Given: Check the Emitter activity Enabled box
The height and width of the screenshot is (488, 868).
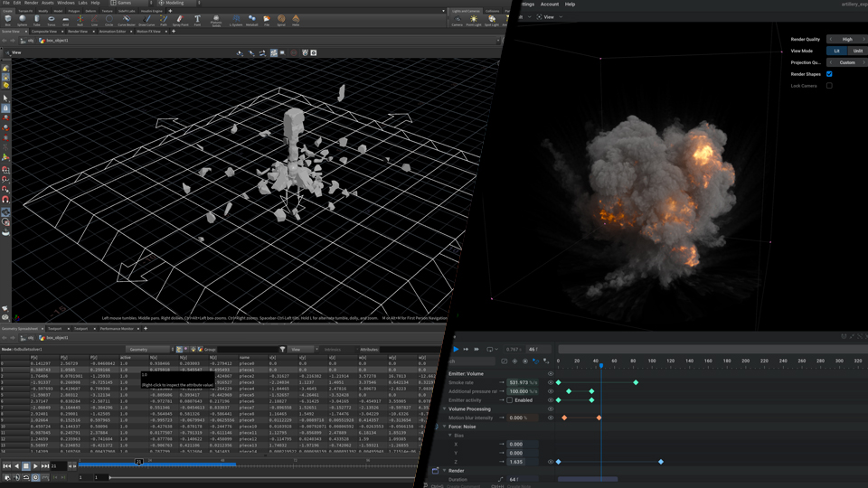Looking at the screenshot, I should tap(510, 399).
